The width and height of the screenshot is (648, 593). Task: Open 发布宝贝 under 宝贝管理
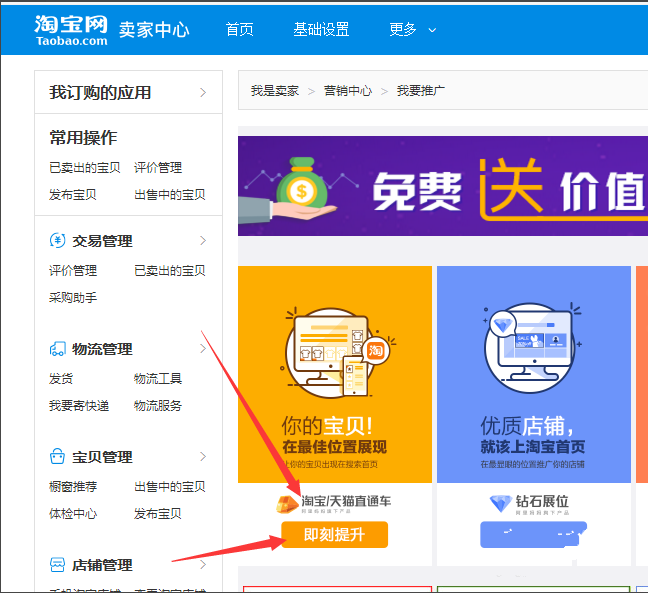tap(158, 514)
